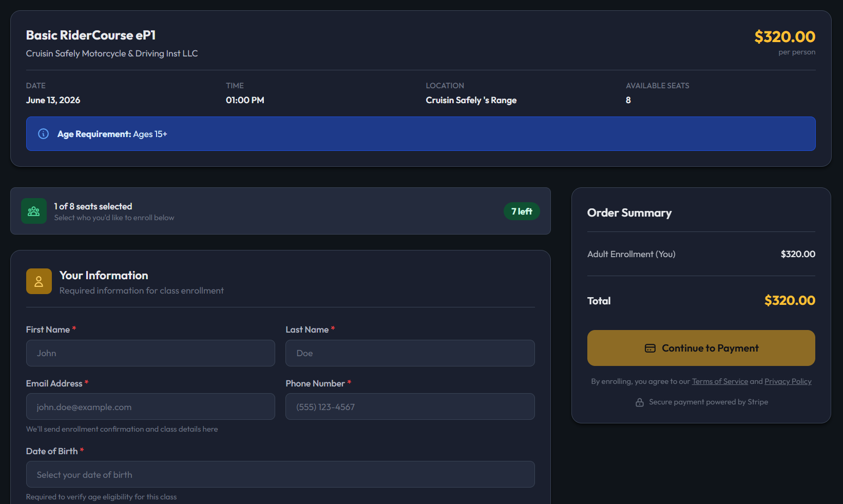843x504 pixels.
Task: Click the green group seats icon
Action: (34, 211)
